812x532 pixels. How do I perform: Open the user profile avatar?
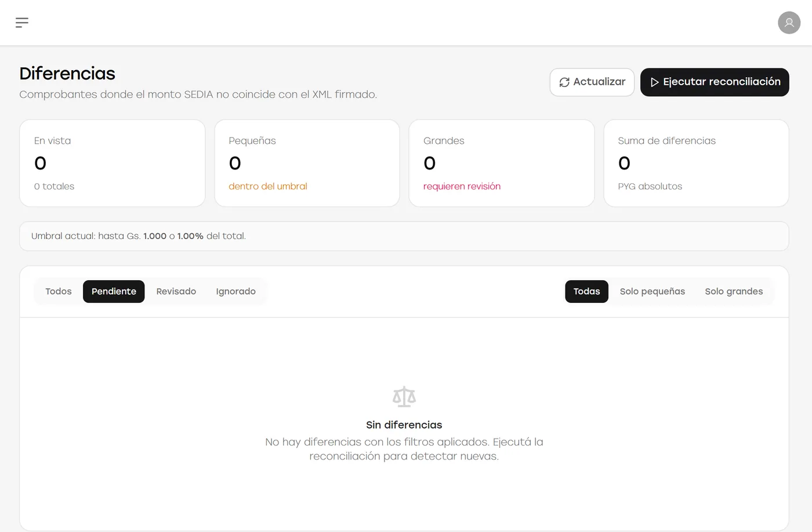[x=789, y=23]
